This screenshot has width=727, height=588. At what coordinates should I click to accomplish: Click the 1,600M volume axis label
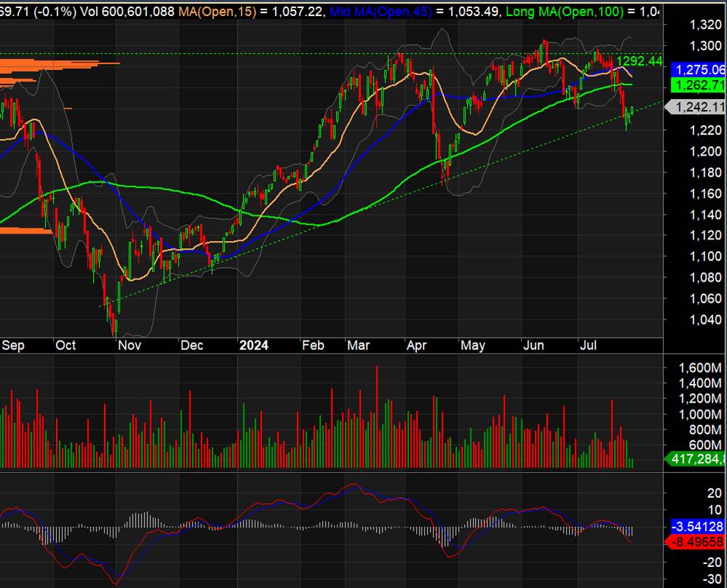(700, 368)
